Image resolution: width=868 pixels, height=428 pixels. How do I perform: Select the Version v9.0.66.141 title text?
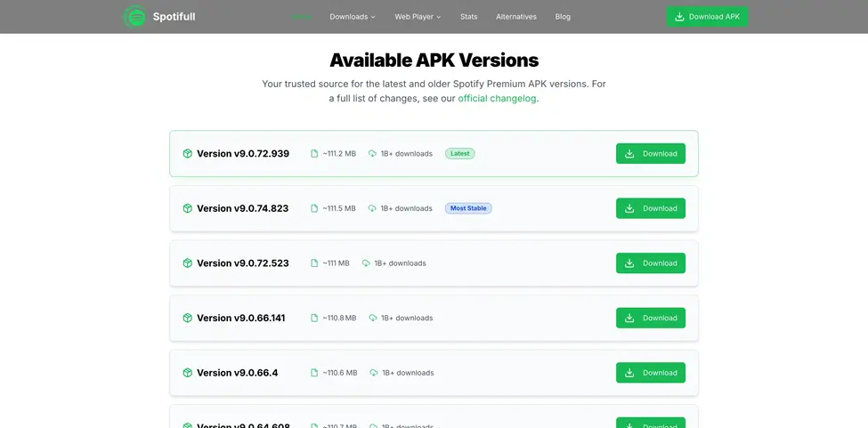[241, 318]
